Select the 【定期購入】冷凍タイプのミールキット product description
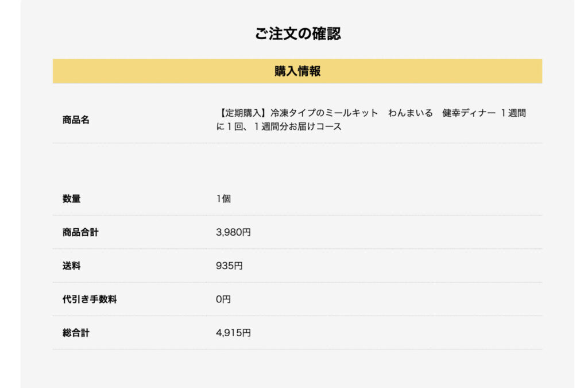Screen dimensions: 588x388 click(371, 120)
